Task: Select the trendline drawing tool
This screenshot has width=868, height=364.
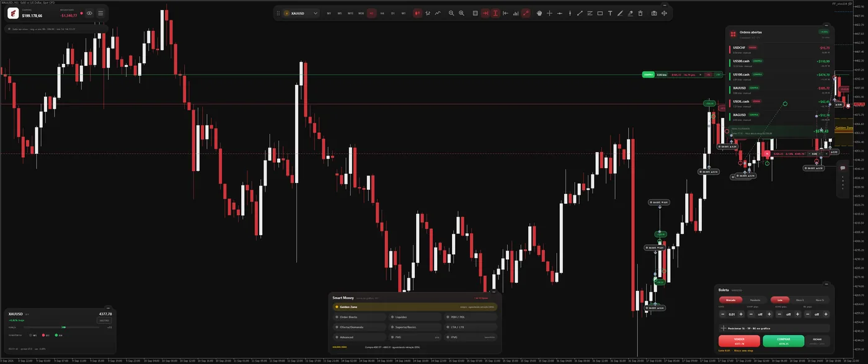Action: click(x=580, y=13)
